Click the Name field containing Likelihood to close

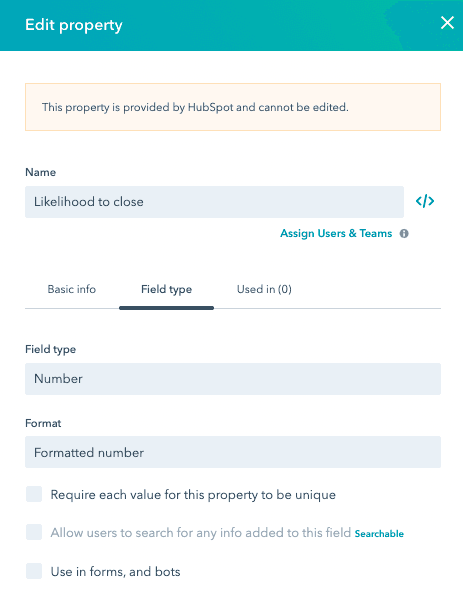[214, 202]
